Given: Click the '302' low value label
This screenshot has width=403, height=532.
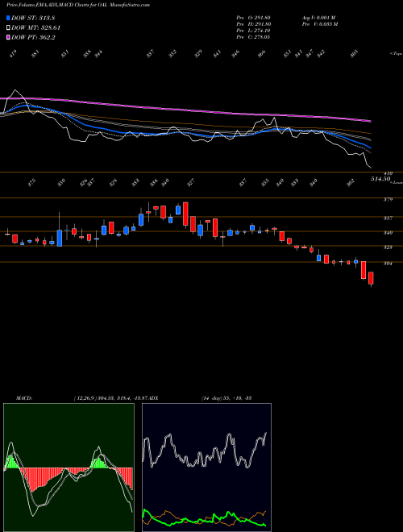Looking at the screenshot, I should [x=351, y=182].
